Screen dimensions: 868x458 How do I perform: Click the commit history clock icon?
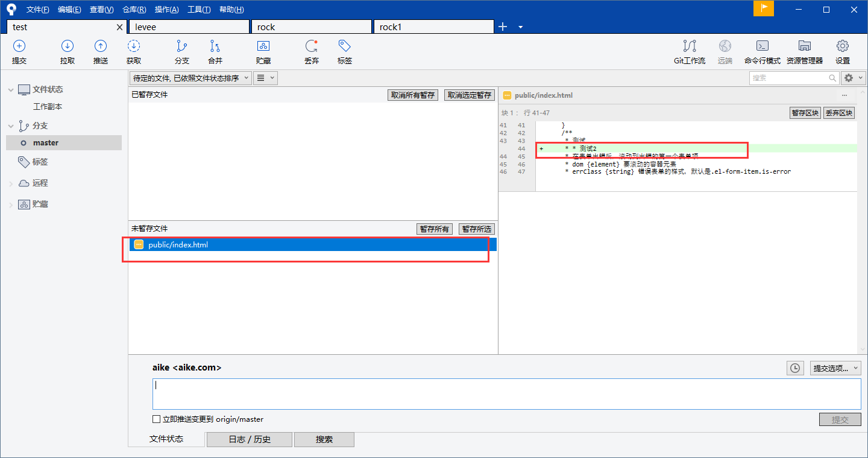coord(796,368)
